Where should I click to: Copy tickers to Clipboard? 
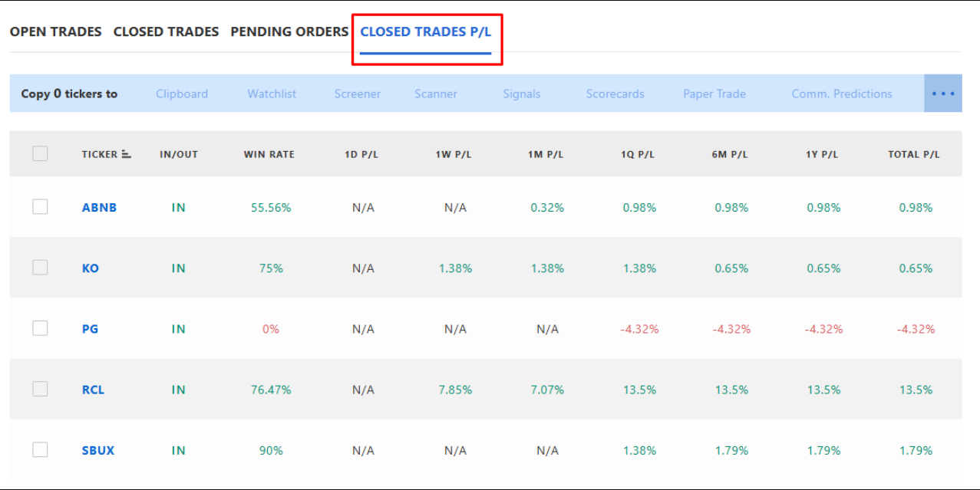(x=182, y=94)
